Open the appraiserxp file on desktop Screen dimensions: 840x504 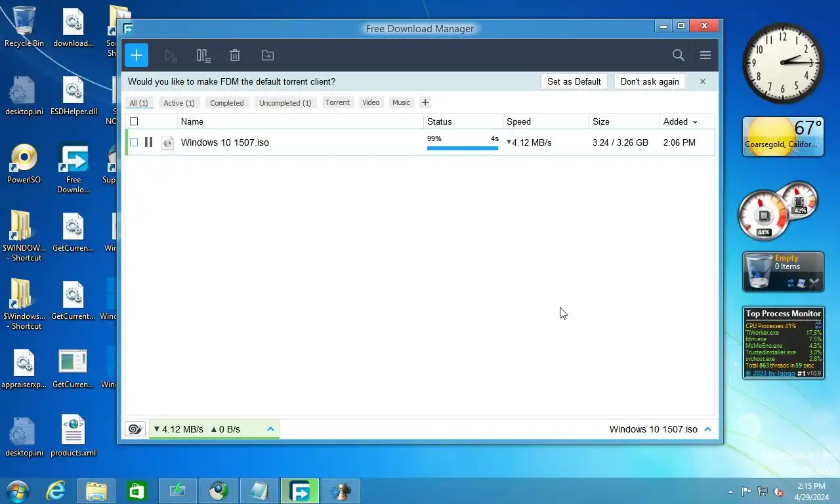pos(24,367)
